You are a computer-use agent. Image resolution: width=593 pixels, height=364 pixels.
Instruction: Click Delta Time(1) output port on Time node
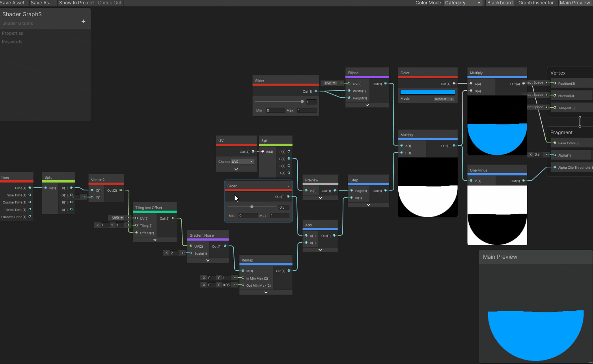[30, 209]
